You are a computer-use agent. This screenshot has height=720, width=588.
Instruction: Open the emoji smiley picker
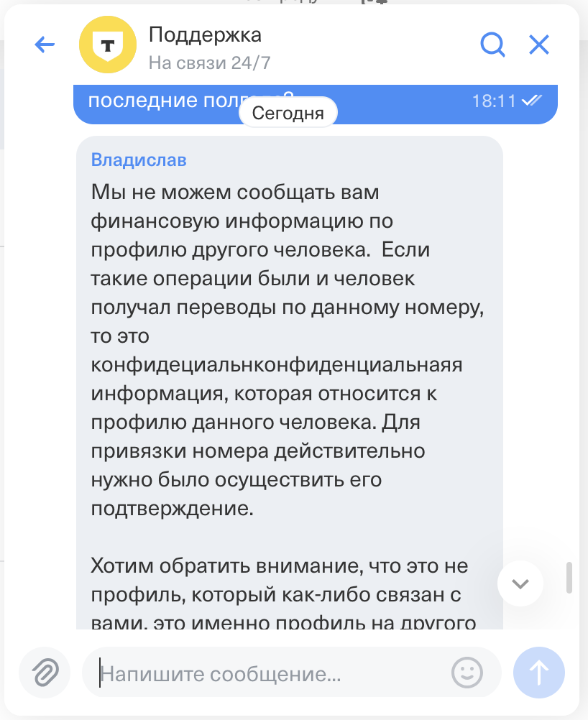(x=467, y=673)
